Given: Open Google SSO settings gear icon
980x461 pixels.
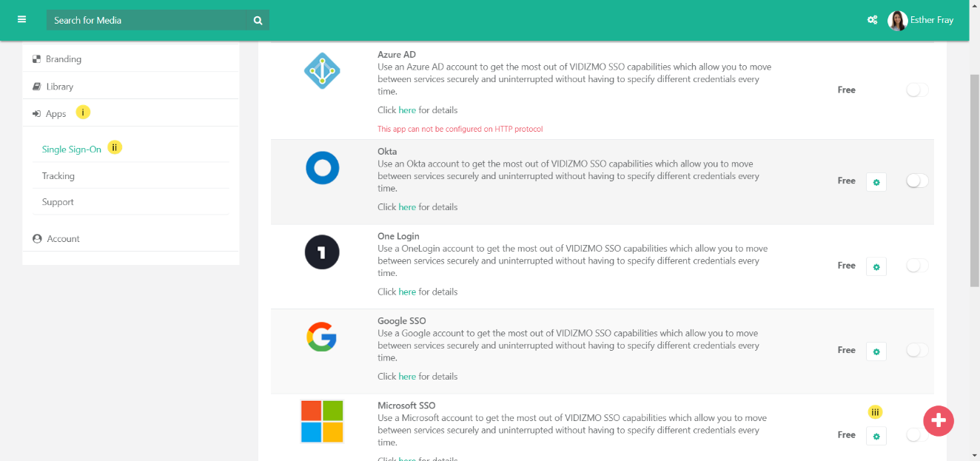Looking at the screenshot, I should (x=876, y=351).
